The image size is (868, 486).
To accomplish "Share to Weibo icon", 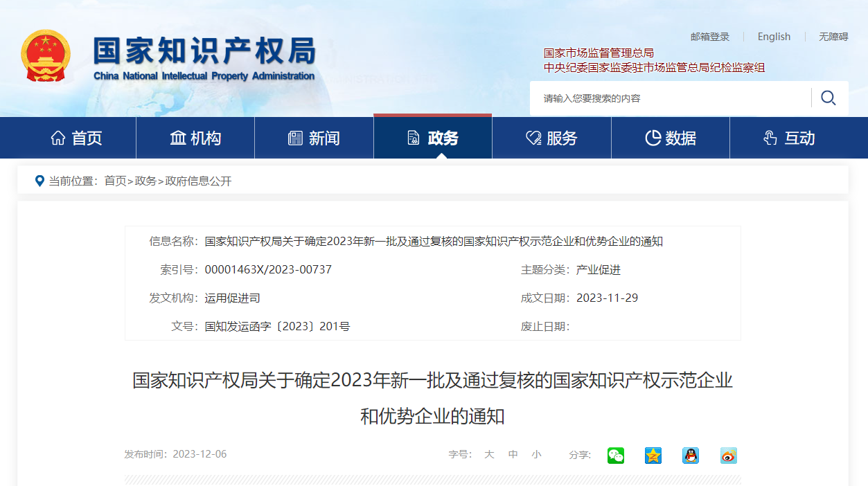I will coord(728,455).
